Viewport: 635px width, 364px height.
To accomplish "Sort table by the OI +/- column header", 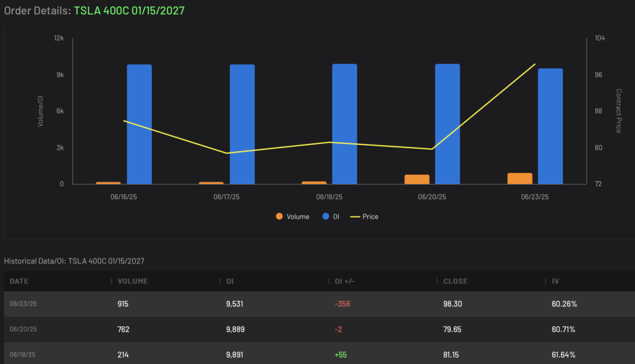I will (x=345, y=281).
